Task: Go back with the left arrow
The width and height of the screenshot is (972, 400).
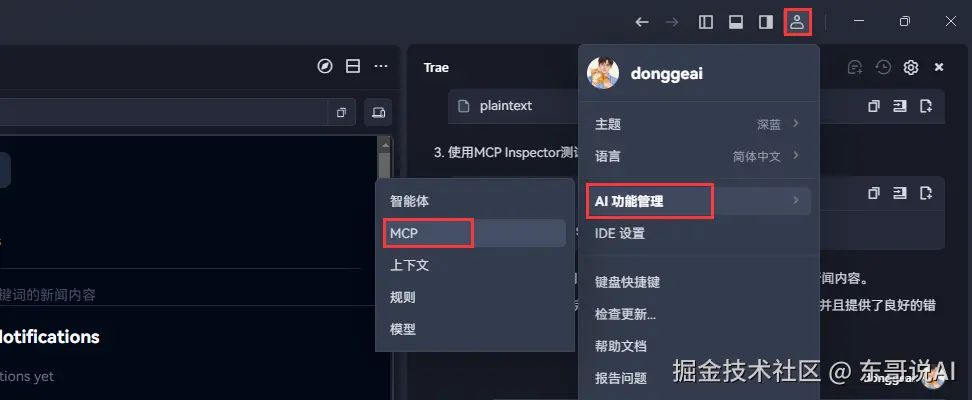Action: (642, 22)
